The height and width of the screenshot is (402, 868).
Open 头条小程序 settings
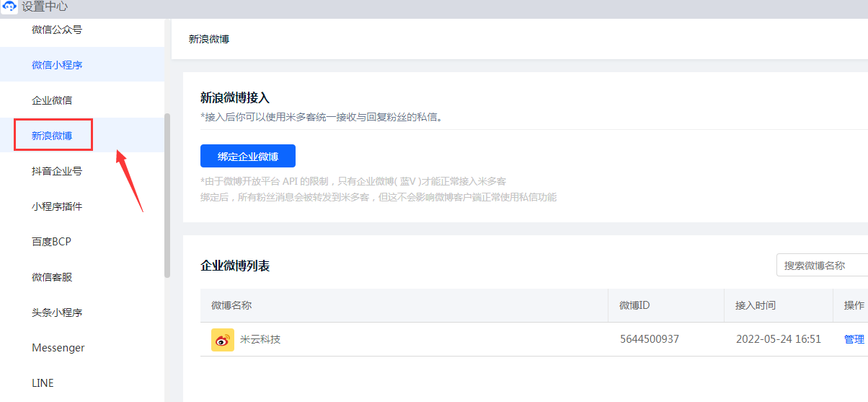tap(57, 313)
